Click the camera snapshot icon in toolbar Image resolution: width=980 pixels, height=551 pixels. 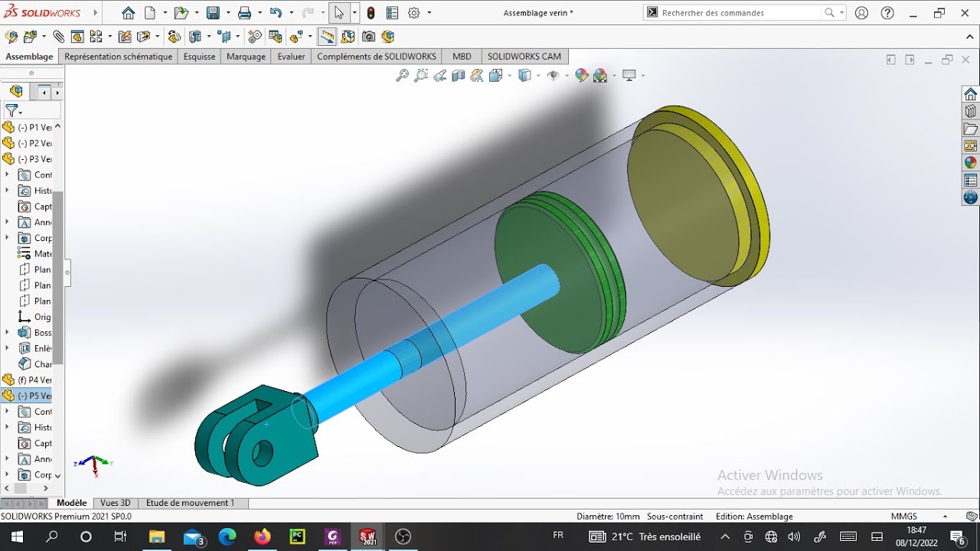369,37
